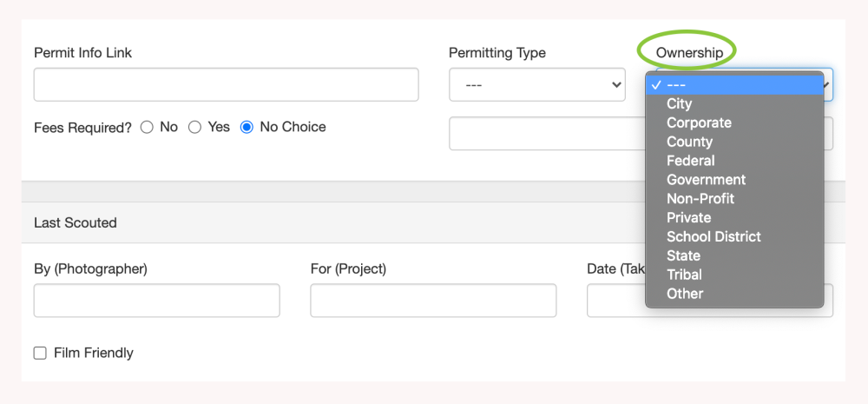Image resolution: width=868 pixels, height=404 pixels.
Task: Select 'Private' from the ownership list
Action: (688, 218)
